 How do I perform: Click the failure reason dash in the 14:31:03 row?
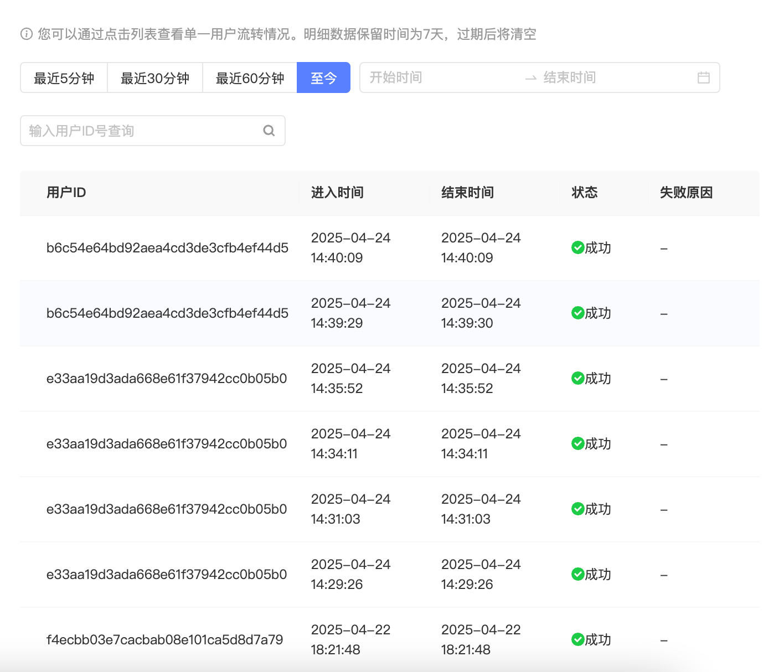point(664,510)
